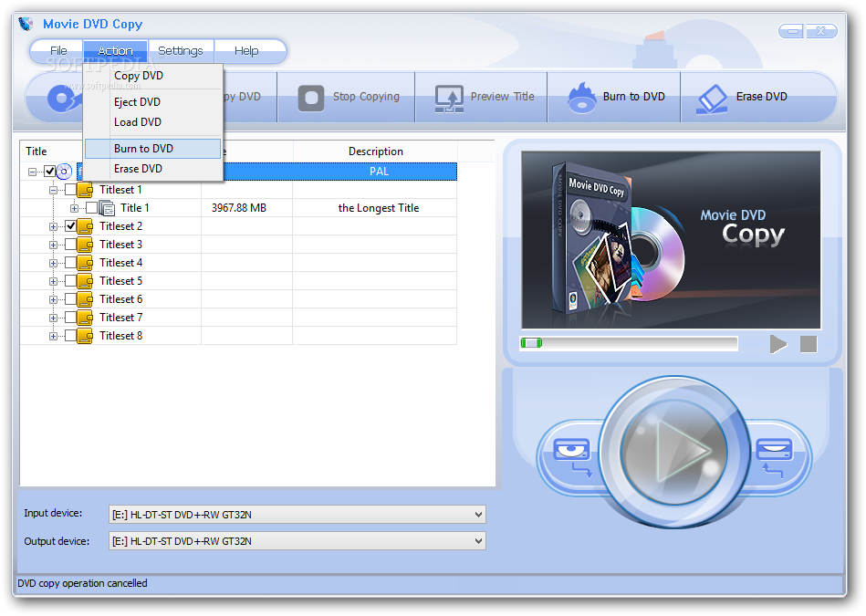Click the Description column header
The height and width of the screenshot is (616, 866).
point(376,151)
